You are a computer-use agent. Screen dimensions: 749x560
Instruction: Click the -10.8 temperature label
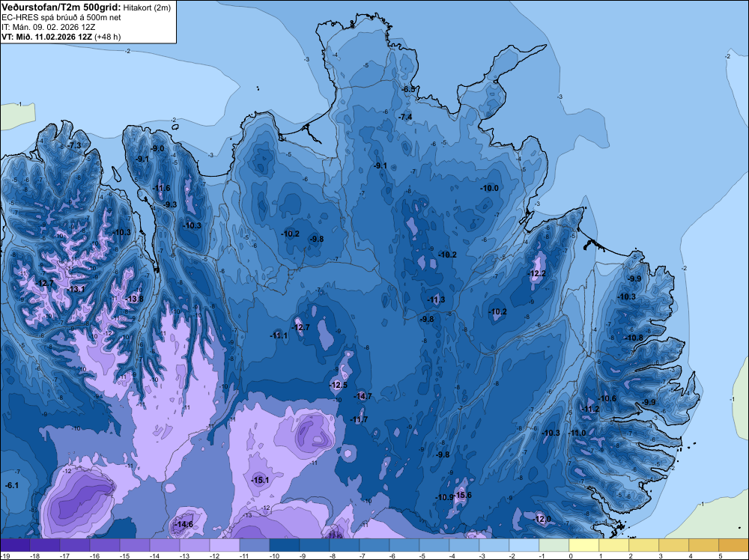tap(634, 338)
